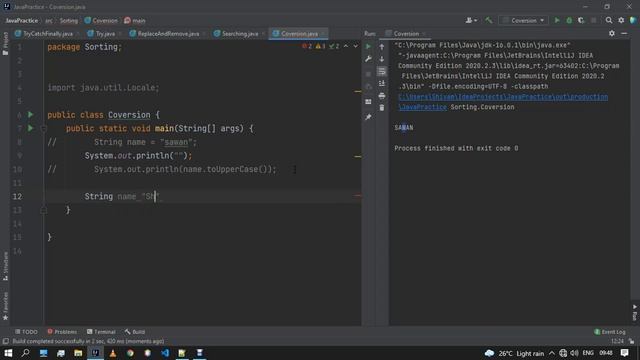Open the Terminal tool window
This screenshot has width=640, height=360.
[101, 332]
